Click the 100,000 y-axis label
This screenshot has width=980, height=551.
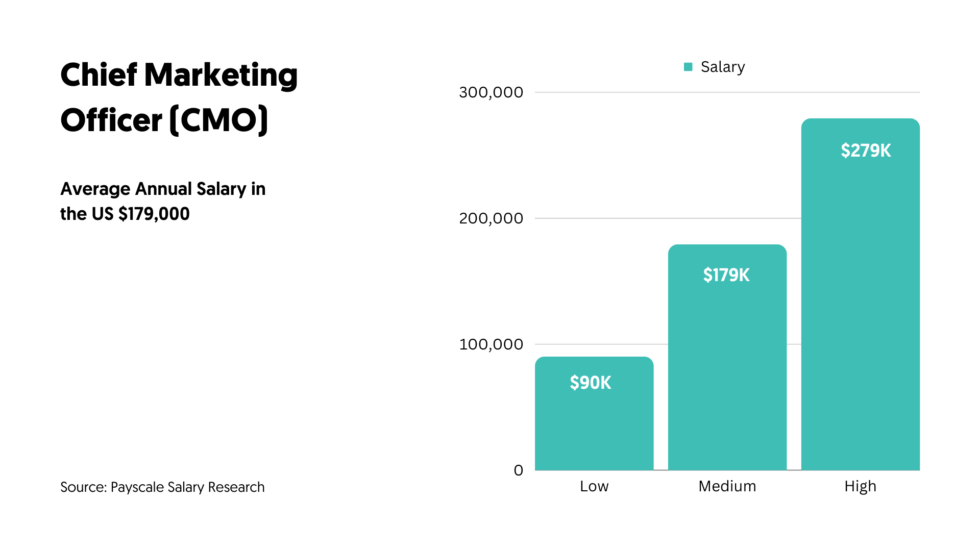491,344
